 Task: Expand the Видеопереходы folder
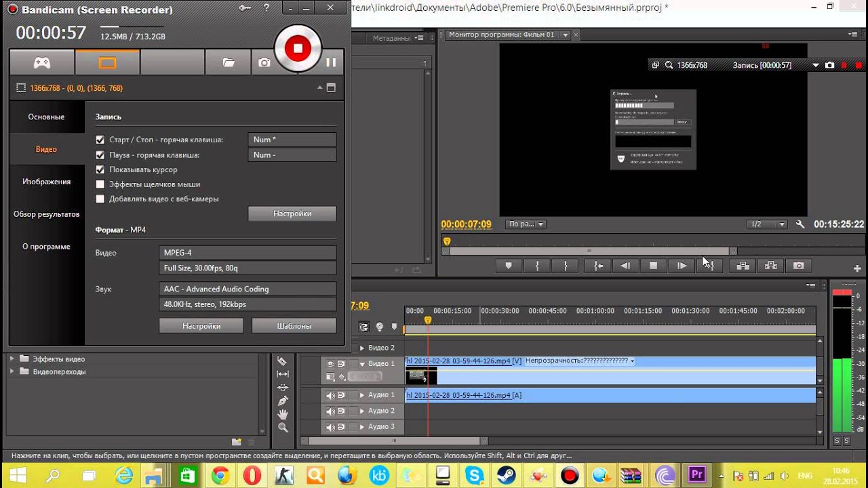[x=12, y=372]
